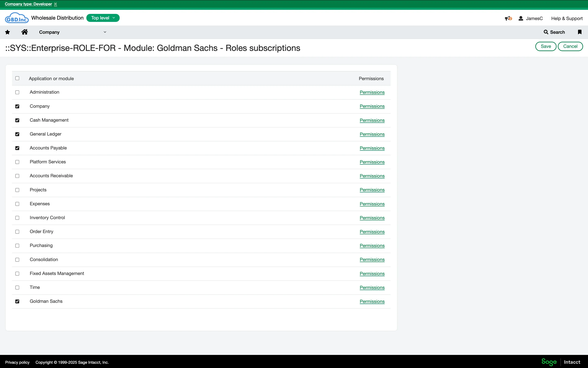Check the Time checkbox
The width and height of the screenshot is (588, 368).
(17, 288)
